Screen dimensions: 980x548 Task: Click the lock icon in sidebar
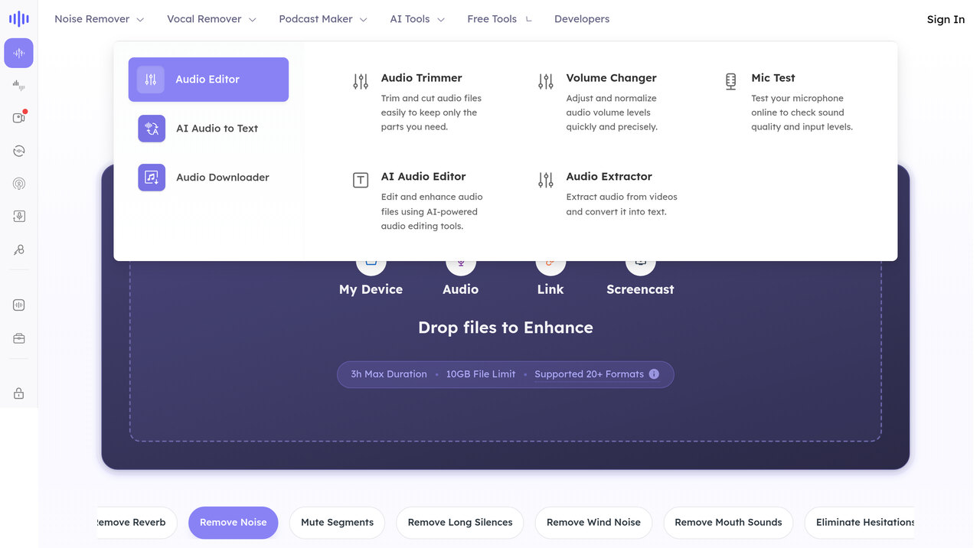[x=19, y=393]
